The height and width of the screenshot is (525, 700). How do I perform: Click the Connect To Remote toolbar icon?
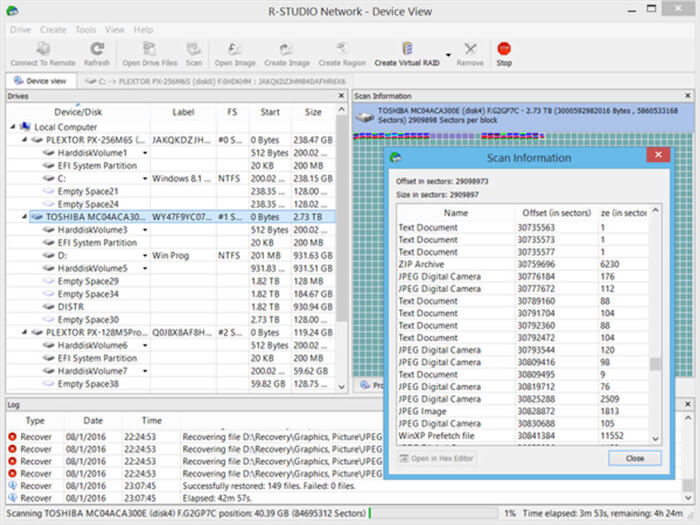pos(43,54)
